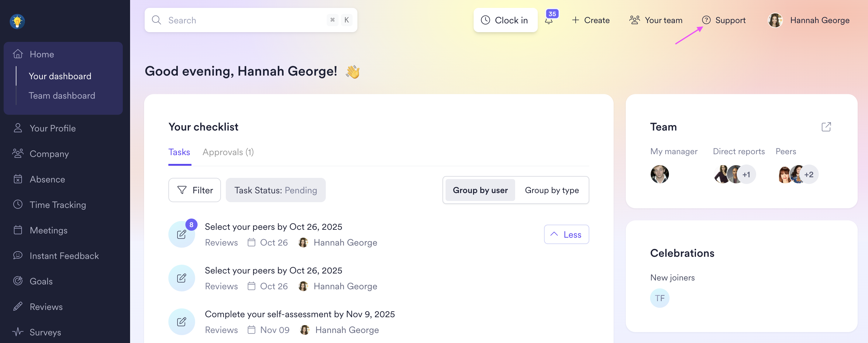Open Task Status Pending filter
This screenshot has width=868, height=343.
tap(275, 190)
